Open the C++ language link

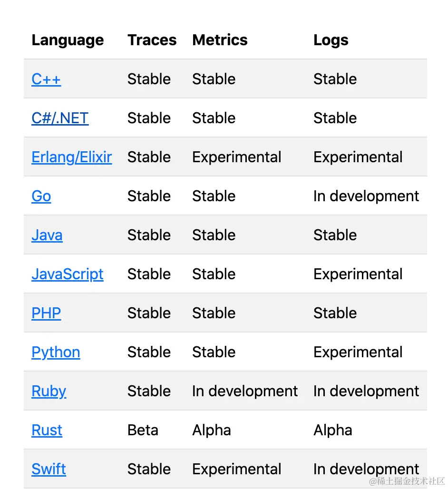click(x=46, y=79)
